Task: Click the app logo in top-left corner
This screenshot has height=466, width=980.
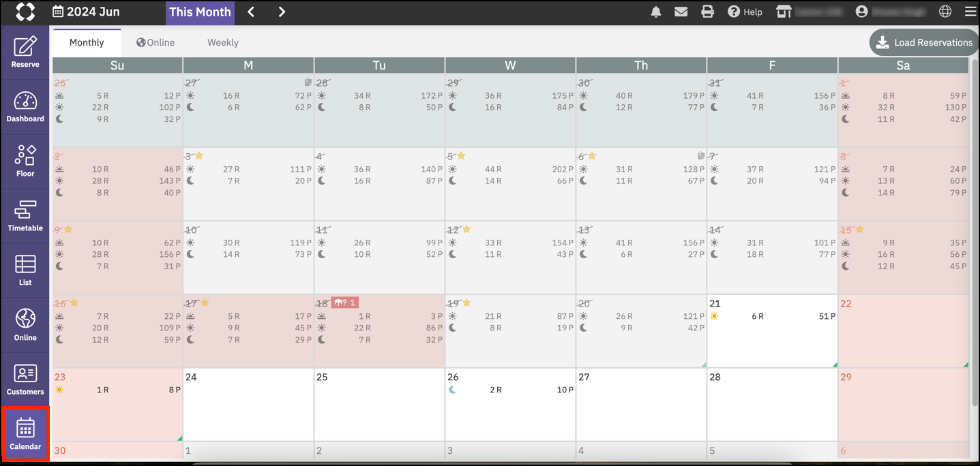Action: tap(25, 12)
